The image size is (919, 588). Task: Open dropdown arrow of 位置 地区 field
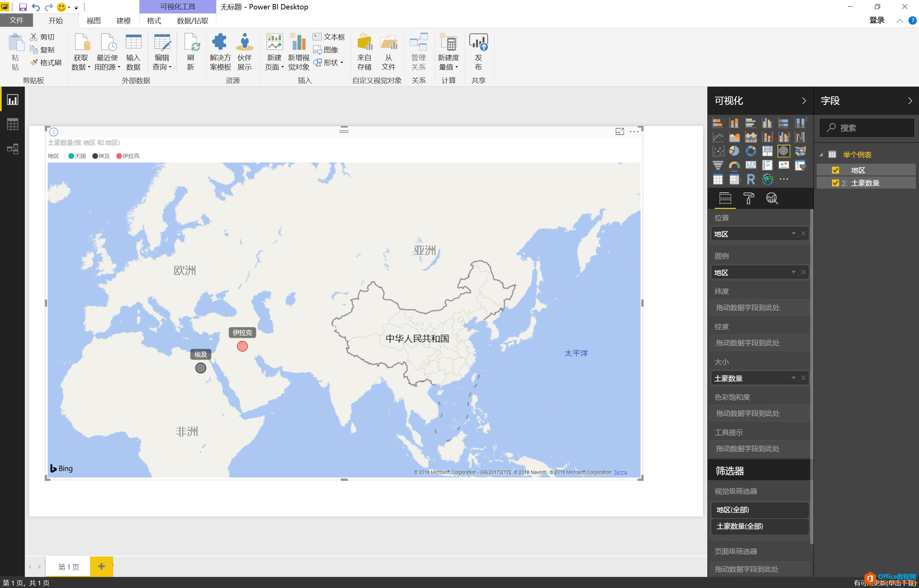click(x=793, y=234)
